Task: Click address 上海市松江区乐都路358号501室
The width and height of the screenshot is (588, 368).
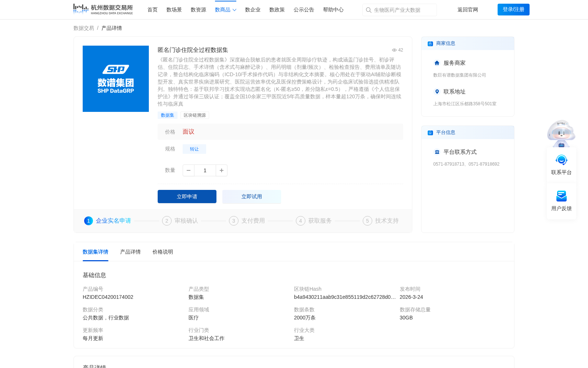Action: coord(465,104)
